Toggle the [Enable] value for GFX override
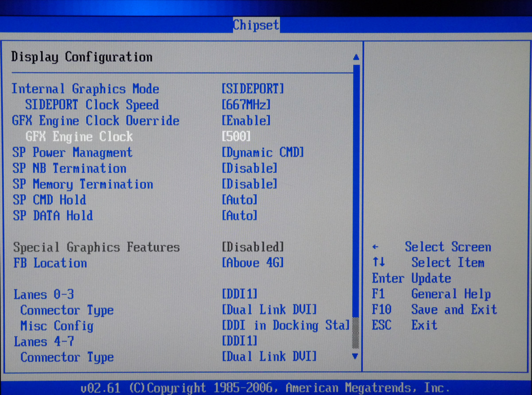532x395 pixels. coord(246,121)
